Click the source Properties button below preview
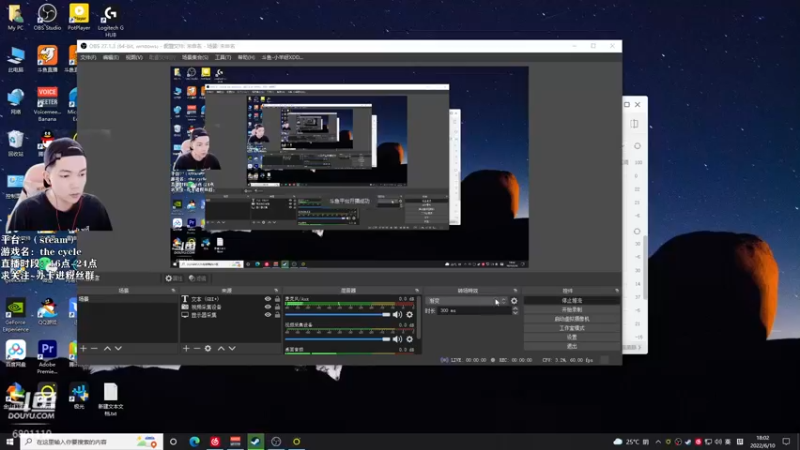Image resolution: width=800 pixels, height=450 pixels. [x=174, y=279]
